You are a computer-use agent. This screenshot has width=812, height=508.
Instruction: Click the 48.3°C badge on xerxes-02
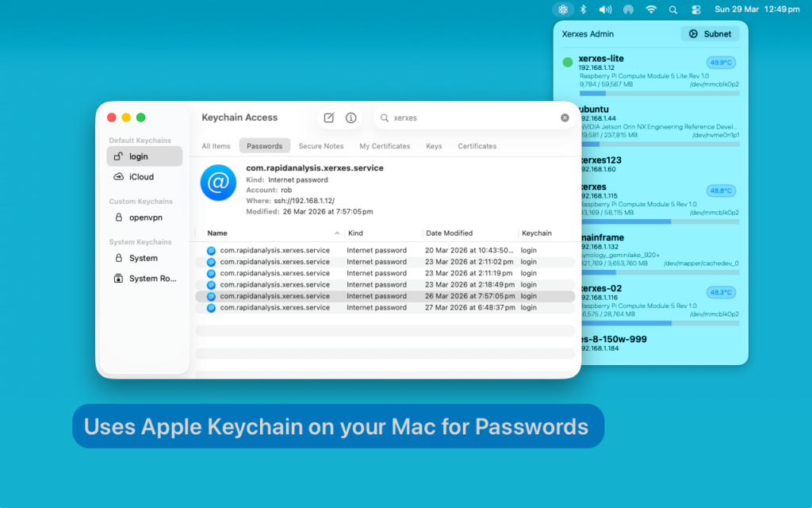721,292
